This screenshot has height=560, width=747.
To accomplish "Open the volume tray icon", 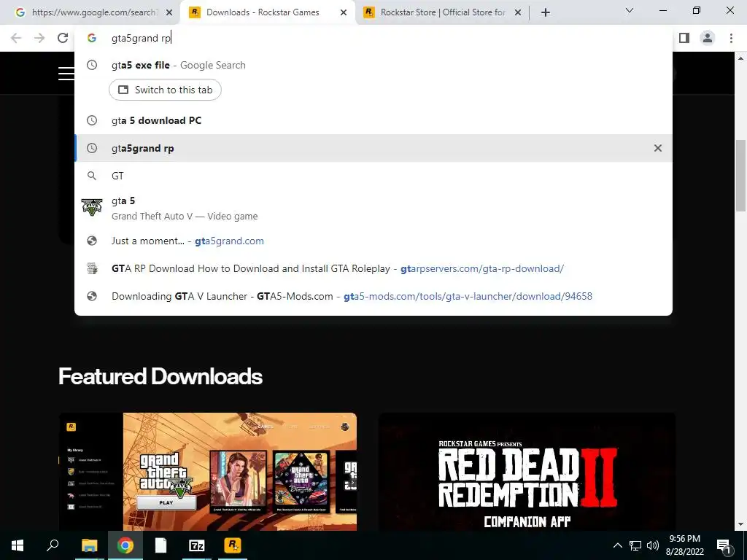I will (653, 545).
